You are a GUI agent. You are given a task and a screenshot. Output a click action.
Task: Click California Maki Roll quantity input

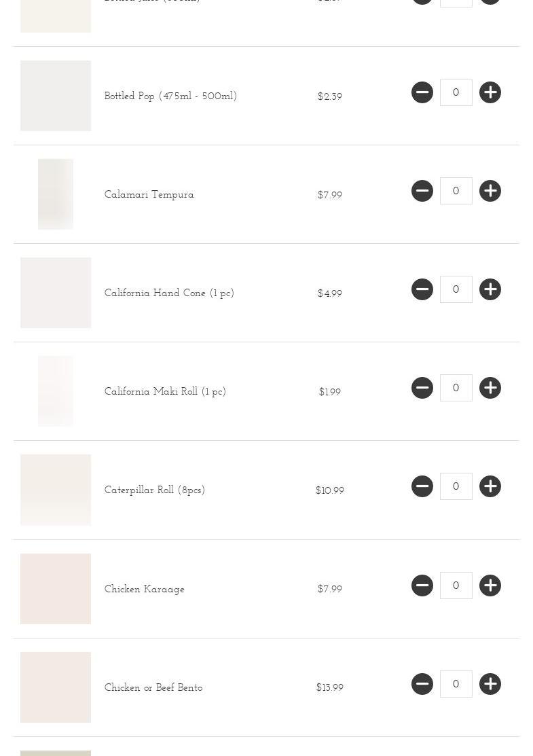(x=456, y=388)
